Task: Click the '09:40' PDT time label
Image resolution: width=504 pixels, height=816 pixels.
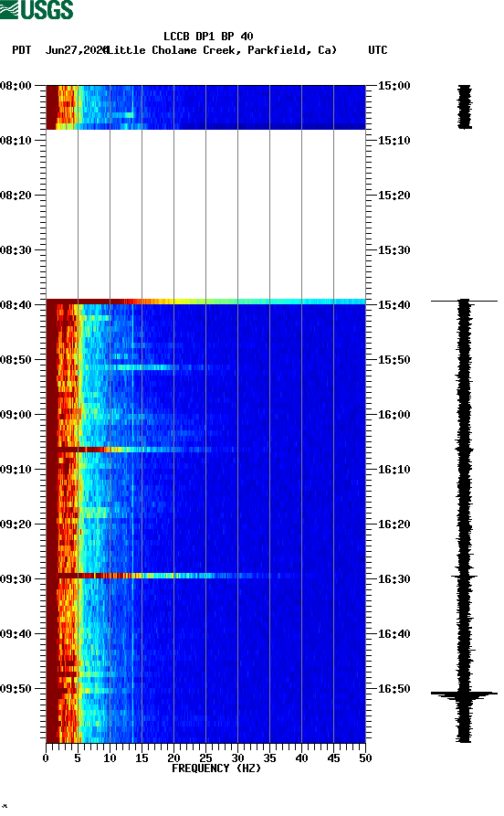Action: tap(16, 634)
